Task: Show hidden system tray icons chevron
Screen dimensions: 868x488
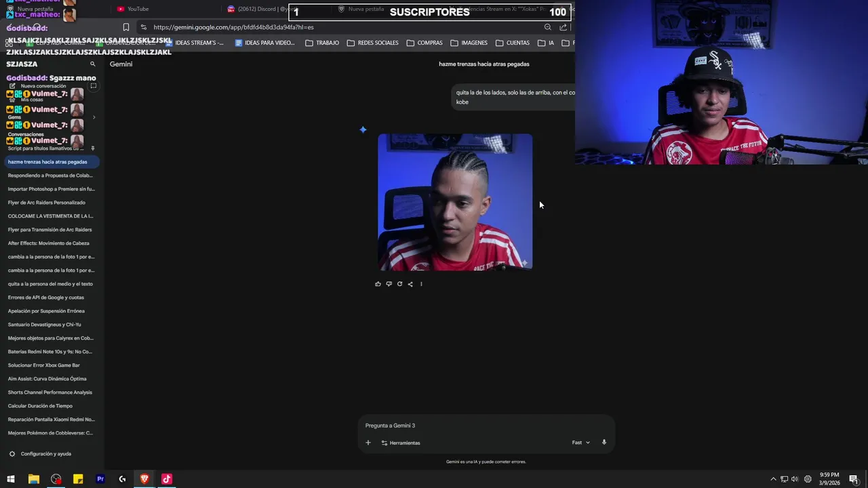Action: click(x=773, y=479)
